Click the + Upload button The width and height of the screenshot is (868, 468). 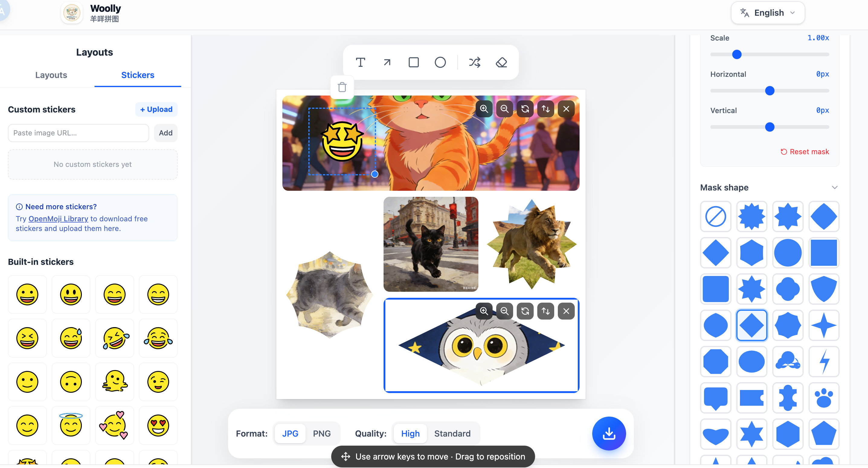(156, 109)
